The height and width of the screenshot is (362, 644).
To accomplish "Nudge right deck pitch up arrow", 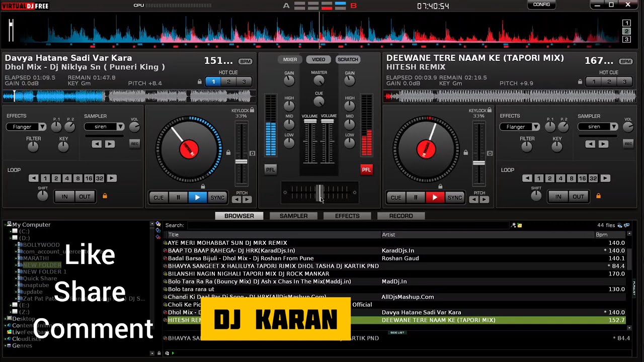I will [484, 200].
